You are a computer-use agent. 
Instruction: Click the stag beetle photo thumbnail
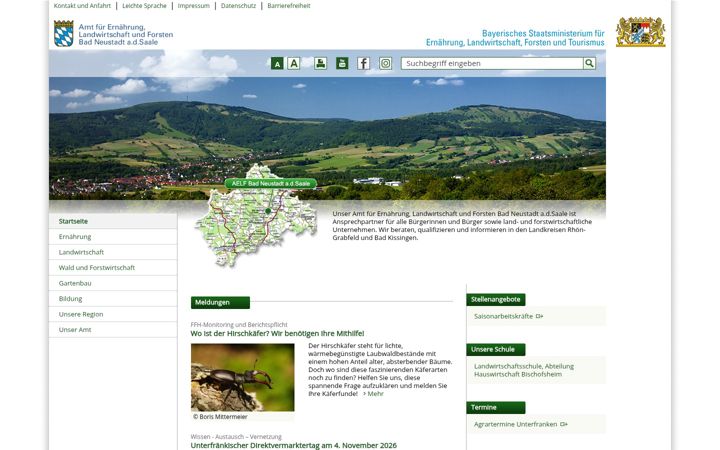tap(242, 377)
